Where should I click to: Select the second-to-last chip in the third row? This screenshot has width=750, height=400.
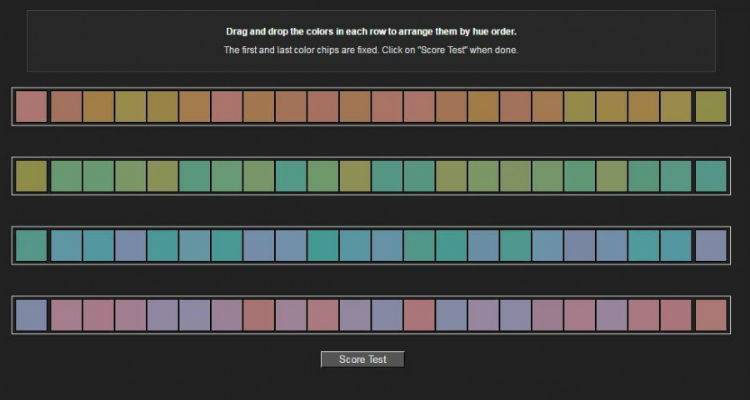tap(676, 245)
